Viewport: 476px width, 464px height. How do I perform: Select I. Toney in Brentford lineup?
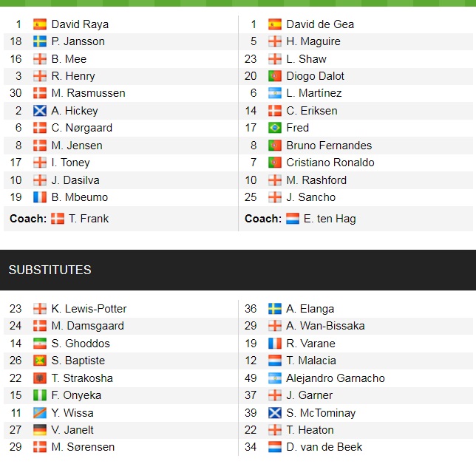[x=70, y=163]
